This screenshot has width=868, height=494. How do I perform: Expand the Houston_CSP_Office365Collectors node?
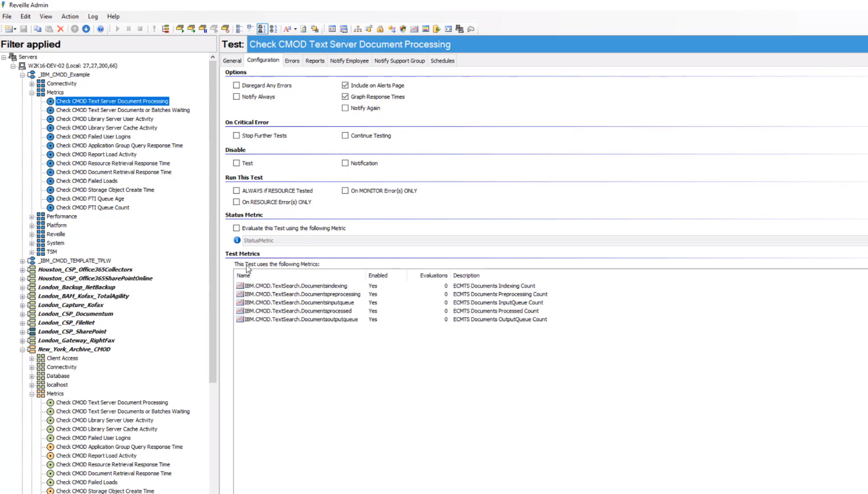(21, 269)
